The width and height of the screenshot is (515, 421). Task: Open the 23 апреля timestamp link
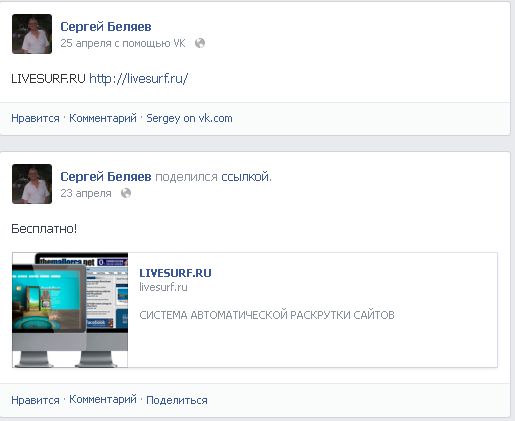(x=86, y=193)
